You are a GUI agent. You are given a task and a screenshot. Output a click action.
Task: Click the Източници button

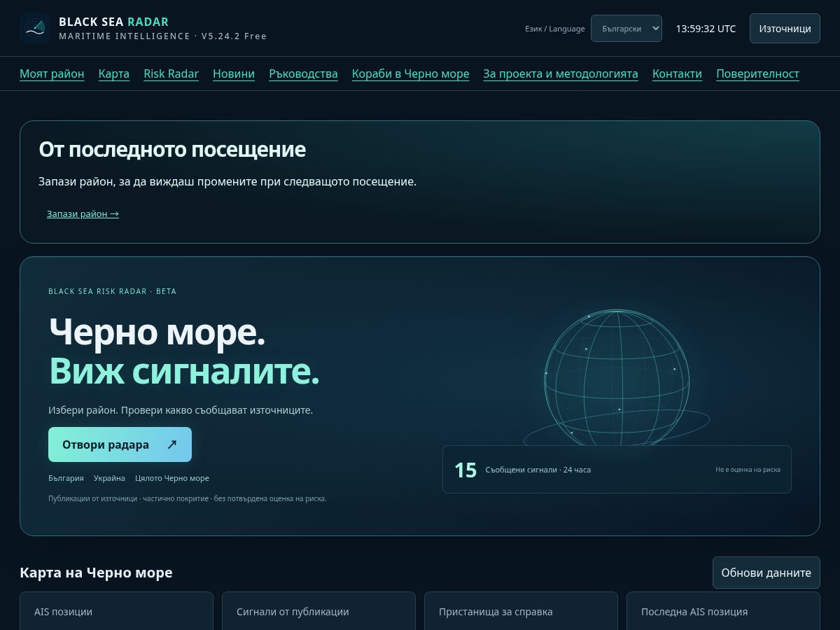785,29
